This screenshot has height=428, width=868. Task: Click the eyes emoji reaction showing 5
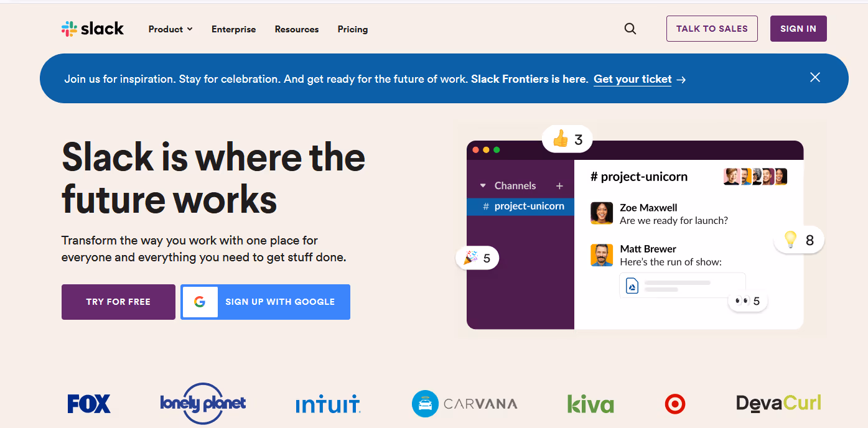(x=747, y=300)
